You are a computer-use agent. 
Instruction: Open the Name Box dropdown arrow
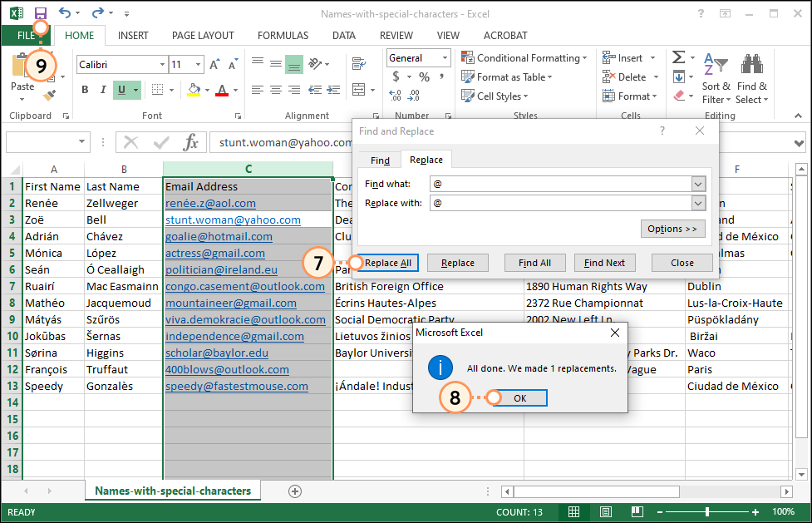tap(81, 142)
